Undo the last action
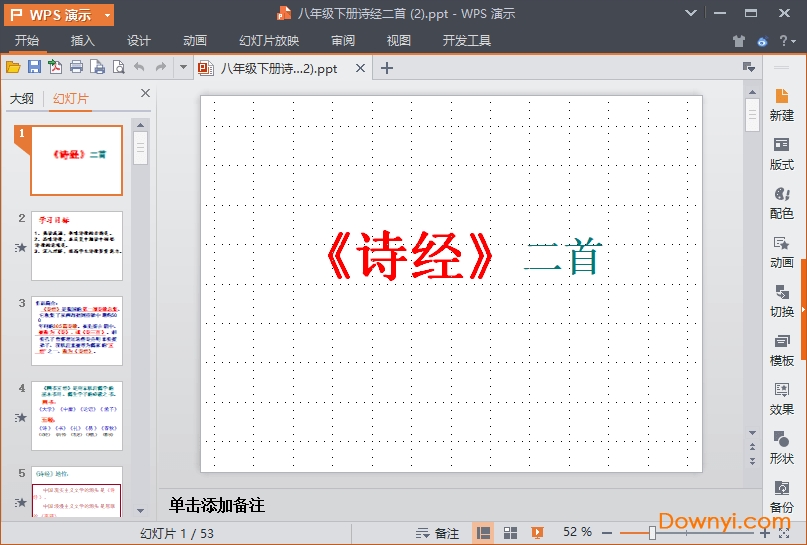807x545 pixels. tap(139, 67)
